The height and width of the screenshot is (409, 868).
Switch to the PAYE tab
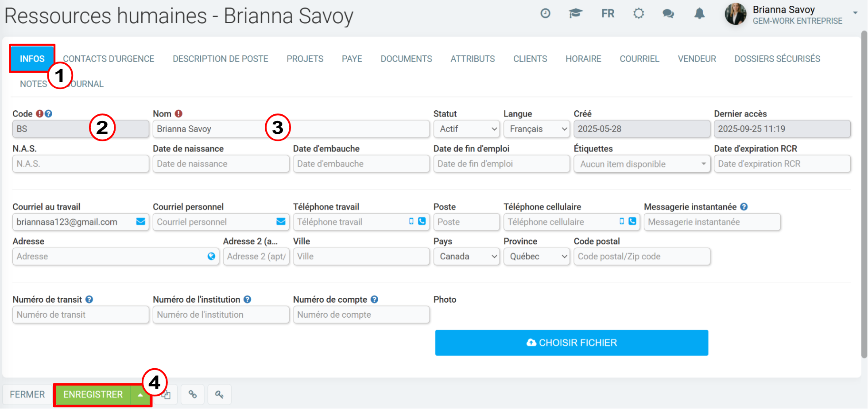point(352,59)
